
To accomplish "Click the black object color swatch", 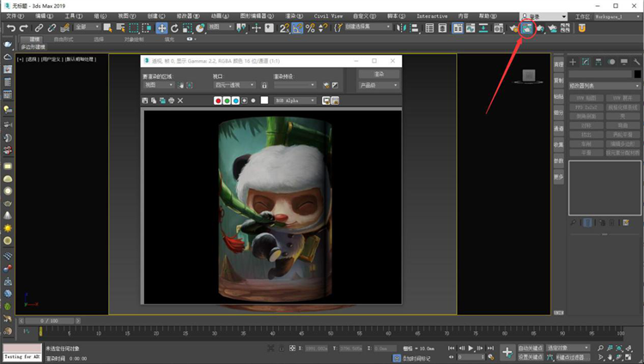I will pyautogui.click(x=637, y=74).
